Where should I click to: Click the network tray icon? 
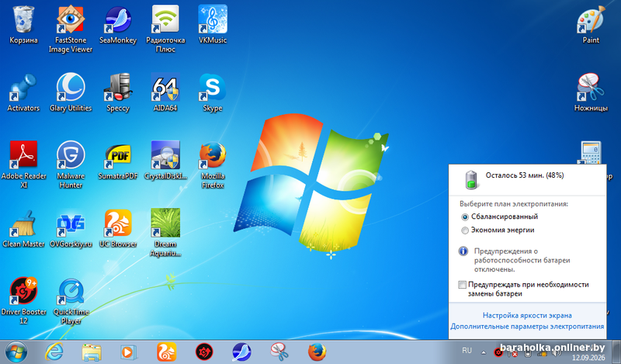tap(541, 353)
